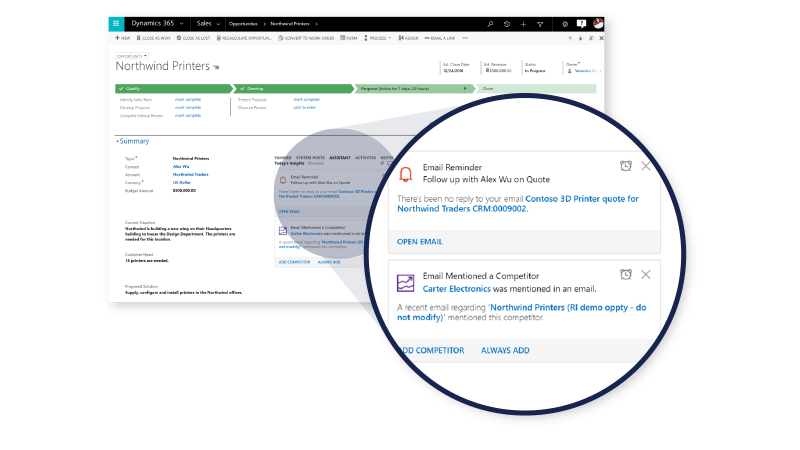The height and width of the screenshot is (450, 800).
Task: Click the Form command
Action: [x=349, y=38]
